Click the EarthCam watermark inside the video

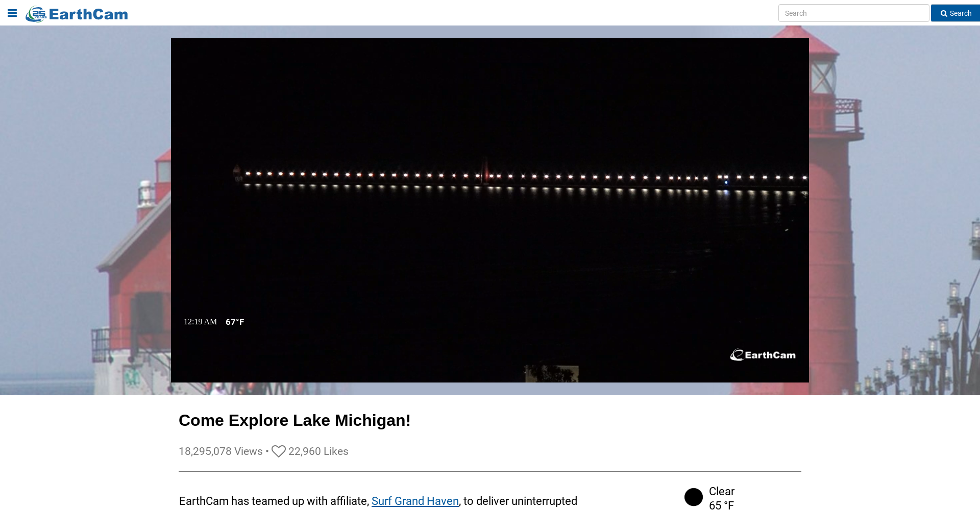(x=763, y=355)
